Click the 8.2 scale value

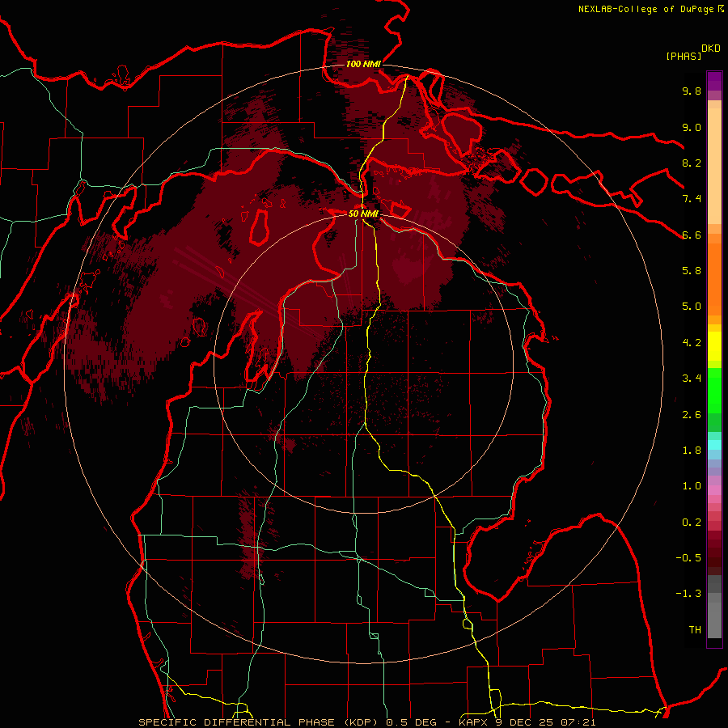click(x=692, y=163)
